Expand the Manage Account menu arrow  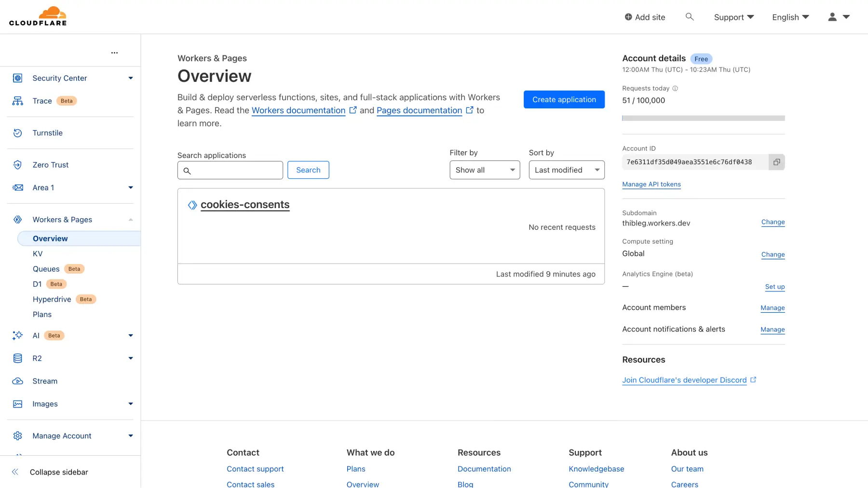click(131, 435)
